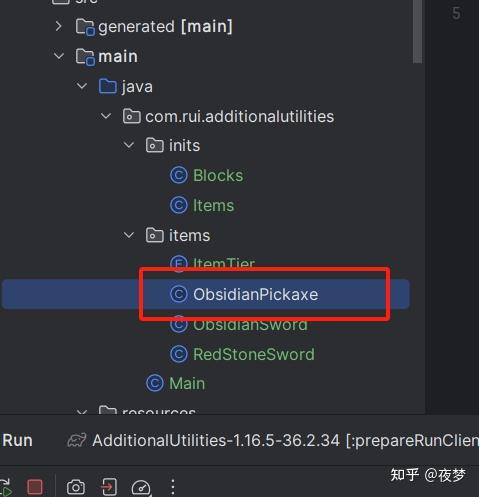
Task: Open the three-dot more options menu
Action: (x=173, y=487)
